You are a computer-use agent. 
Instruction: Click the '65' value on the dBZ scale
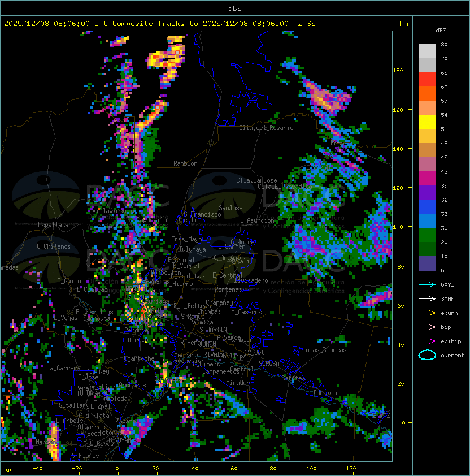pos(444,72)
